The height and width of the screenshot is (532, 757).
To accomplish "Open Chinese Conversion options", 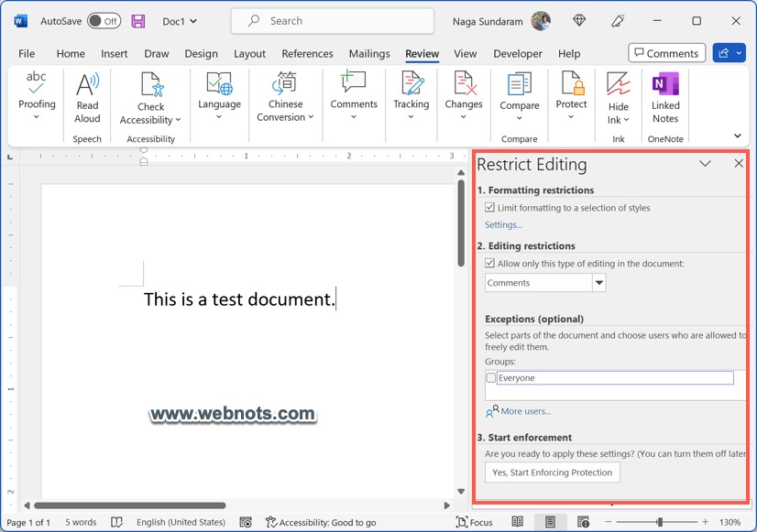I will [285, 96].
